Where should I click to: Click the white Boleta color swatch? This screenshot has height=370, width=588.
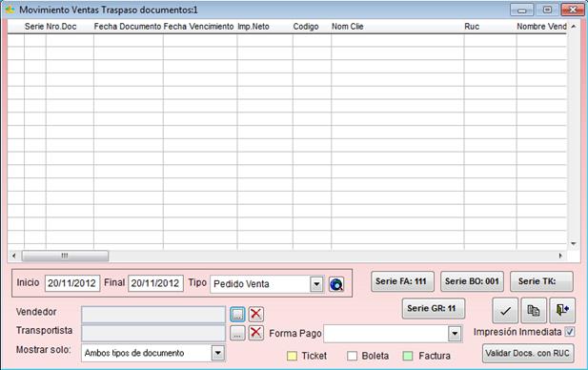click(352, 356)
